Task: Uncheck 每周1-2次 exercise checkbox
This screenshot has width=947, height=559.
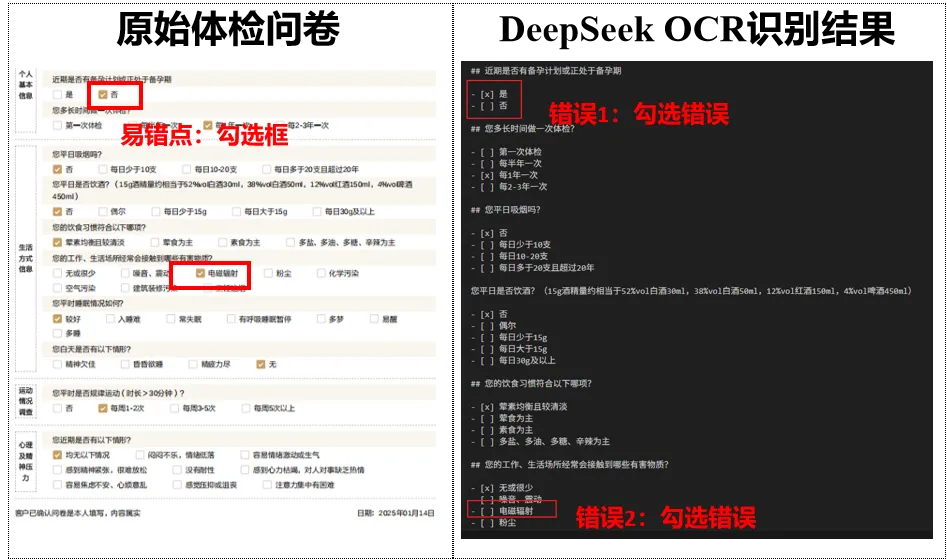Action: tap(101, 408)
